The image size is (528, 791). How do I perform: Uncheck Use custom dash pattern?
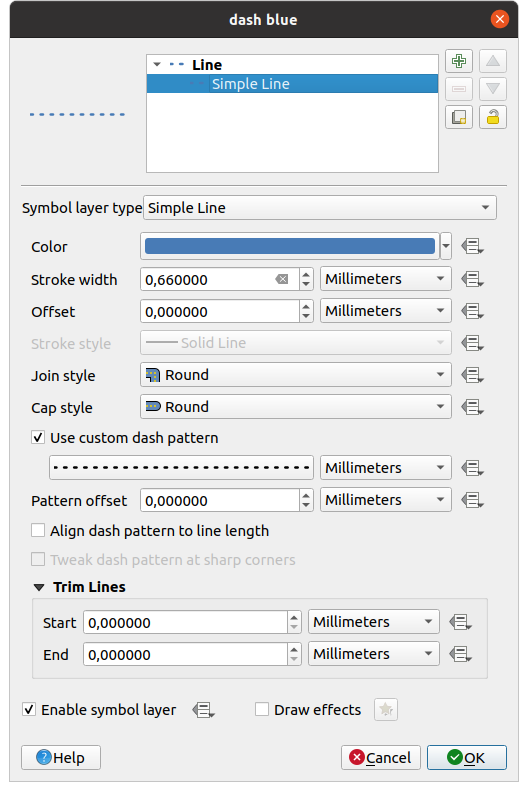38,437
